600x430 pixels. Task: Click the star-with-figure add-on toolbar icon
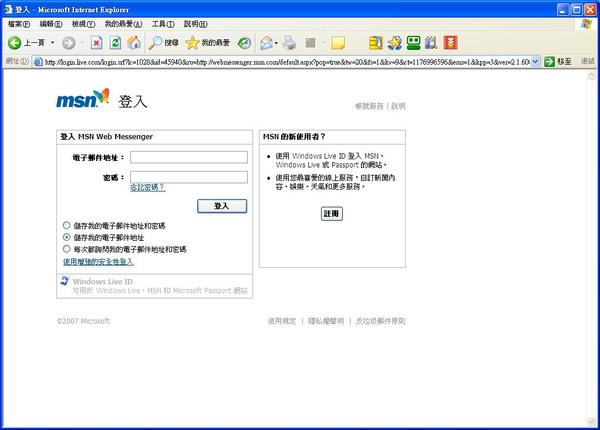point(395,43)
